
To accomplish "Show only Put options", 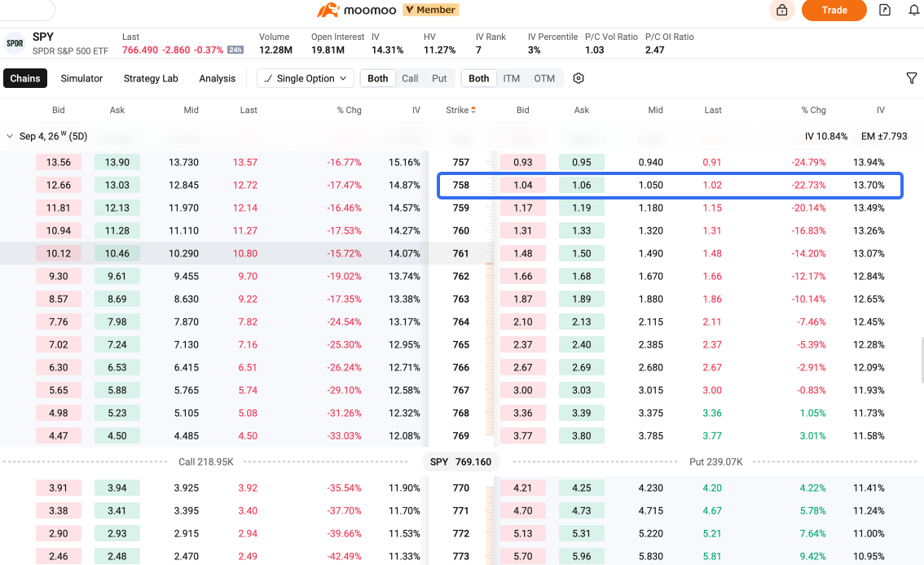I will [x=439, y=78].
